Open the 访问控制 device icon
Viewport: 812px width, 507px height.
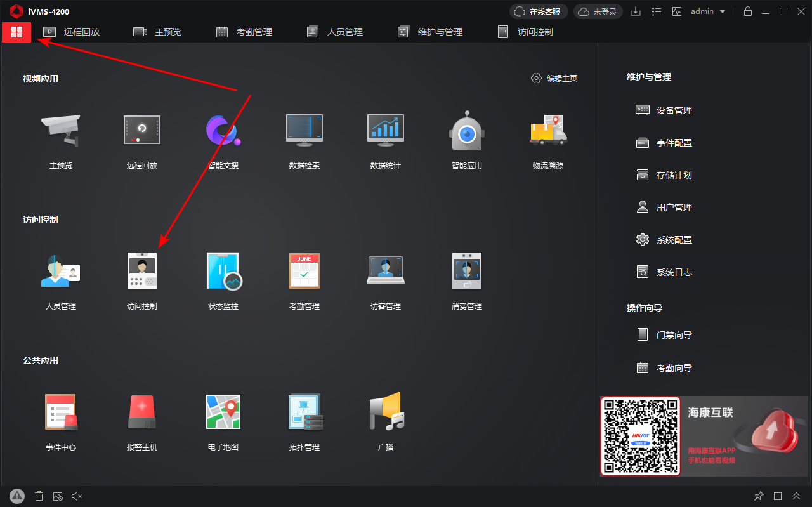(x=142, y=272)
